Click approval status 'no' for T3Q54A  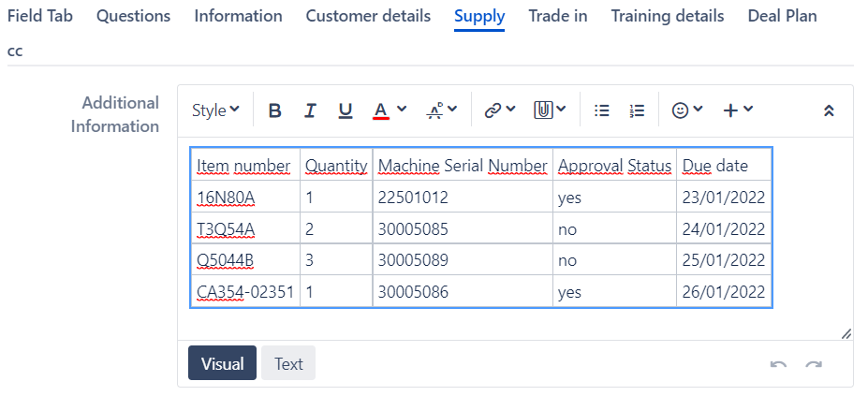pos(614,228)
